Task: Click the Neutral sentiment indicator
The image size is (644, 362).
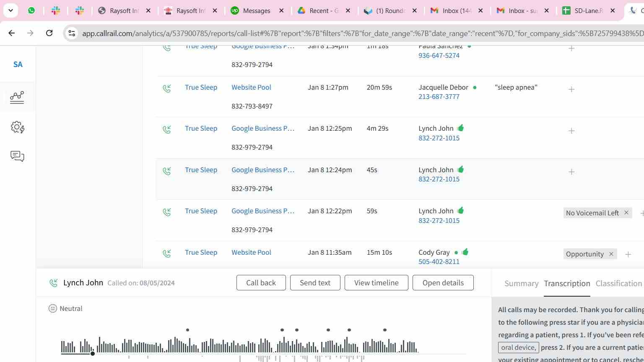Action: pyautogui.click(x=65, y=308)
